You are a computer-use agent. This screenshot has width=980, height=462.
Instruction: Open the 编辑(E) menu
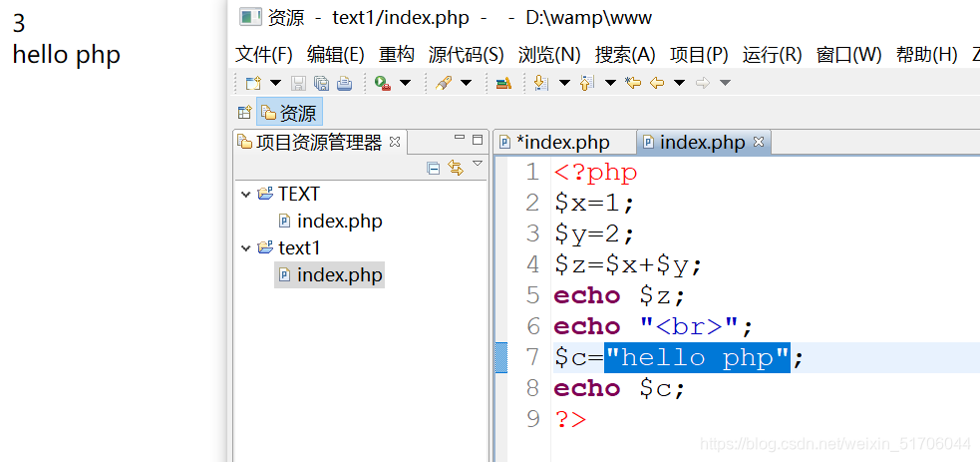pos(336,55)
